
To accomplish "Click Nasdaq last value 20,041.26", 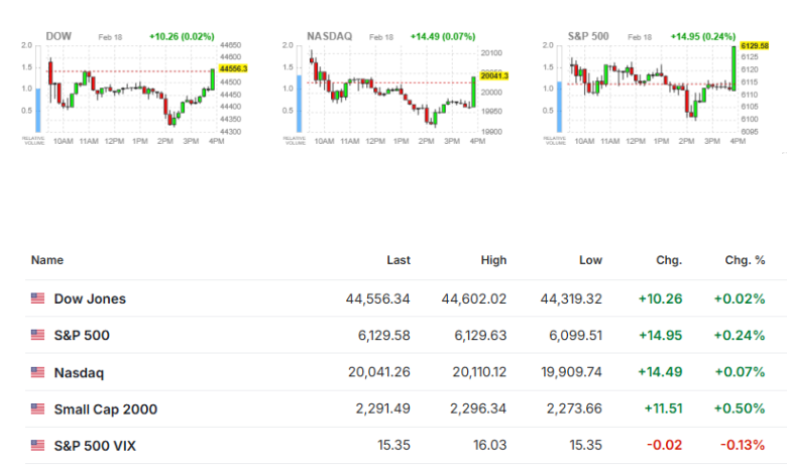I will (379, 372).
